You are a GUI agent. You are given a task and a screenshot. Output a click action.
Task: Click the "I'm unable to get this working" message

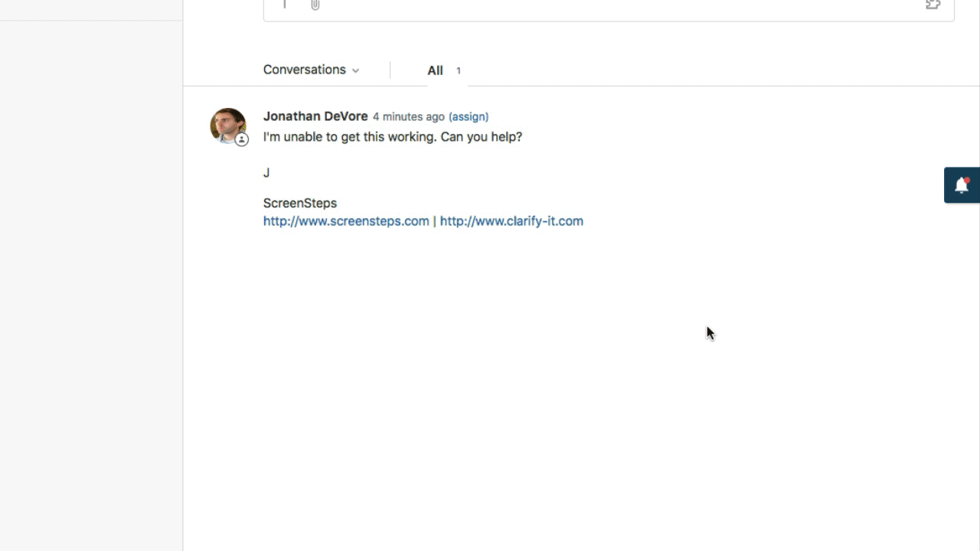(393, 137)
